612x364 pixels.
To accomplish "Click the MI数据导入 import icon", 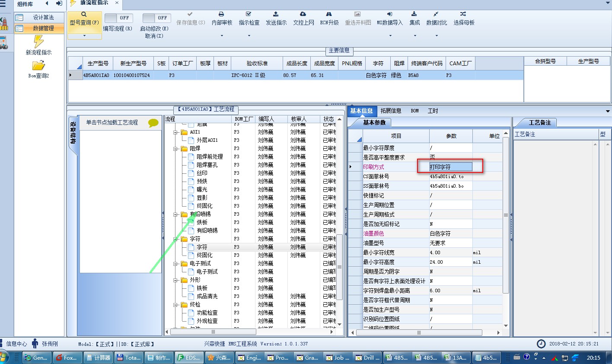I will pyautogui.click(x=389, y=14).
